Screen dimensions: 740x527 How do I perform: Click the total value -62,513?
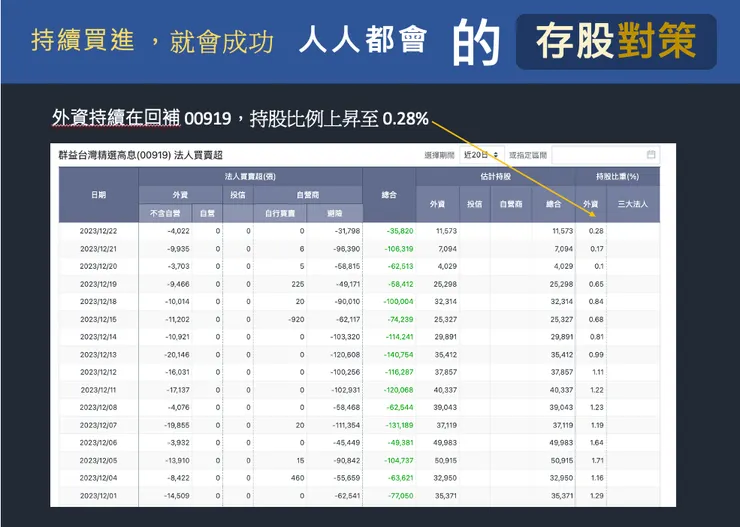(x=400, y=266)
